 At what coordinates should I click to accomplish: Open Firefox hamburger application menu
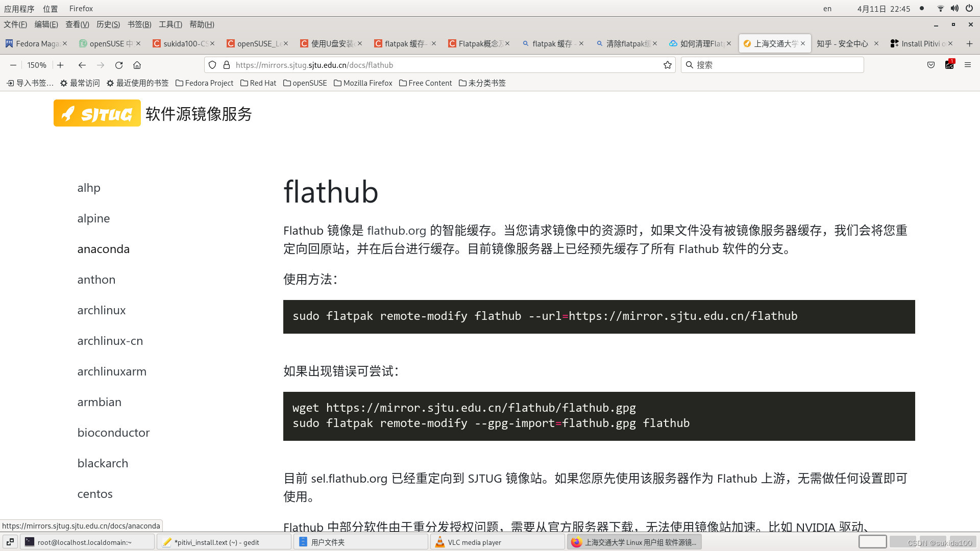(x=967, y=65)
